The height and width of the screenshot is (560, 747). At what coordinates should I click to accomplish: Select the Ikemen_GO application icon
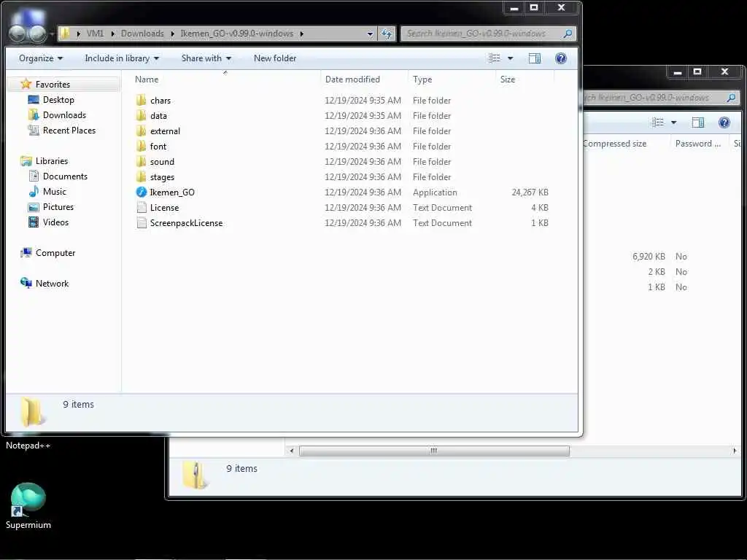coord(141,192)
